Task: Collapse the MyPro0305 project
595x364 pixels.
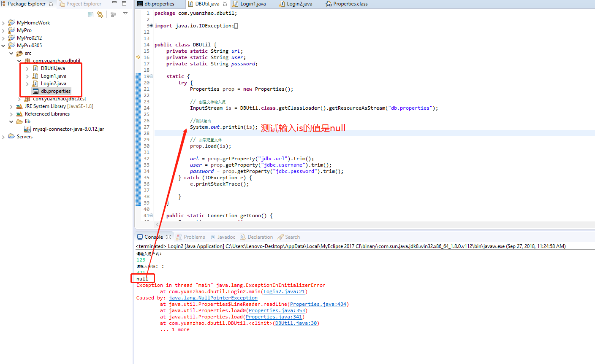Action: coord(3,46)
